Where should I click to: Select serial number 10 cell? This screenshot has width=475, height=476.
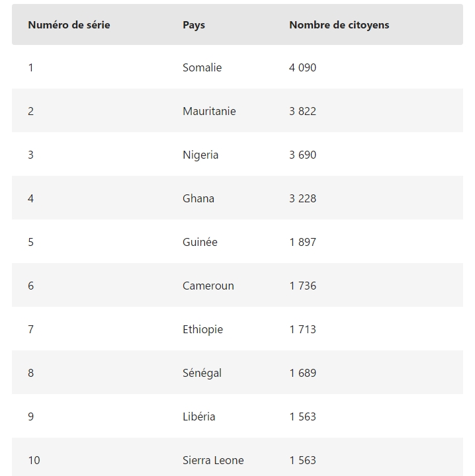[x=34, y=460]
